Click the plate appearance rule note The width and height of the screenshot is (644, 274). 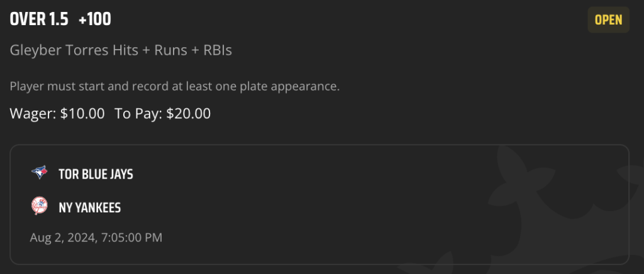175,87
